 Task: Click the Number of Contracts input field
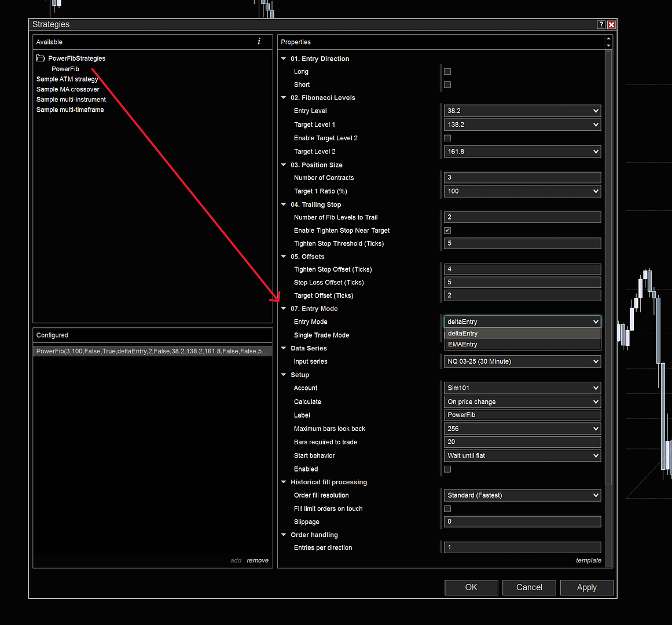[522, 178]
